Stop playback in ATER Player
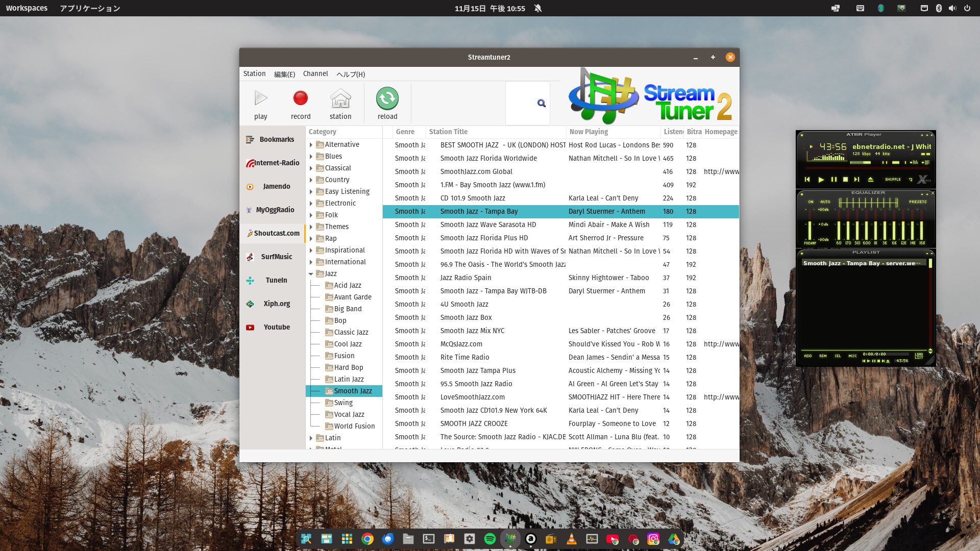The height and width of the screenshot is (551, 980). click(x=845, y=180)
